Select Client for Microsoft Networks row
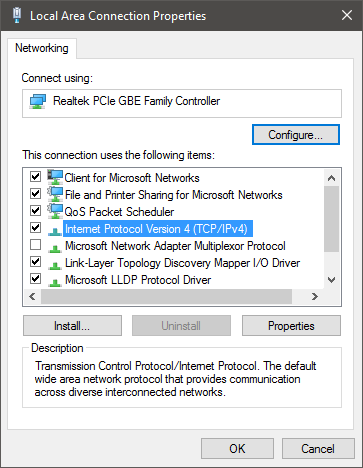Image resolution: width=363 pixels, height=468 pixels. coord(132,178)
